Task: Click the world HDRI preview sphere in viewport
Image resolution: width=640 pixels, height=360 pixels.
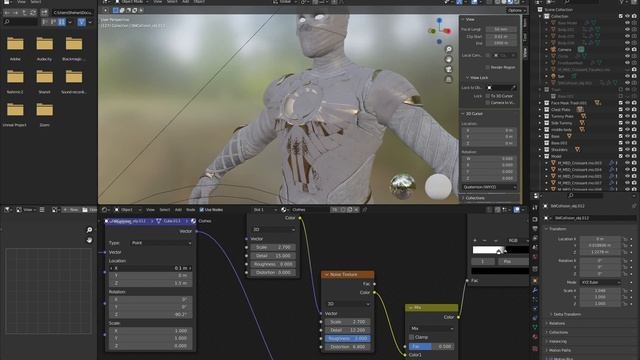Action: tap(403, 186)
